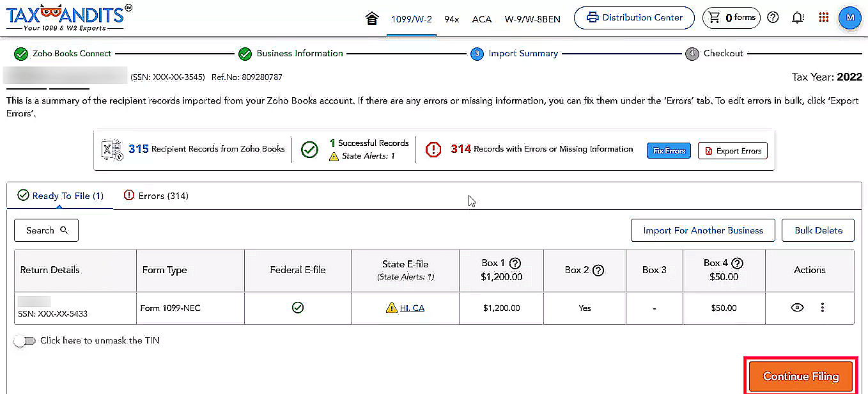Click the Export Errors button
Screen dimensions: 868x394
click(732, 151)
